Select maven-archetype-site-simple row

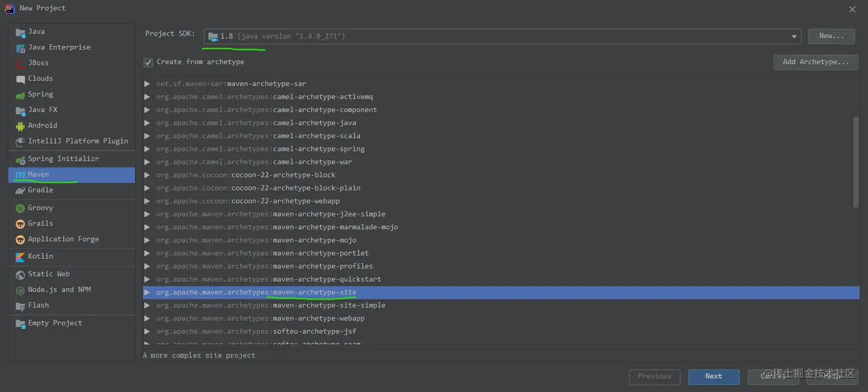coord(501,305)
